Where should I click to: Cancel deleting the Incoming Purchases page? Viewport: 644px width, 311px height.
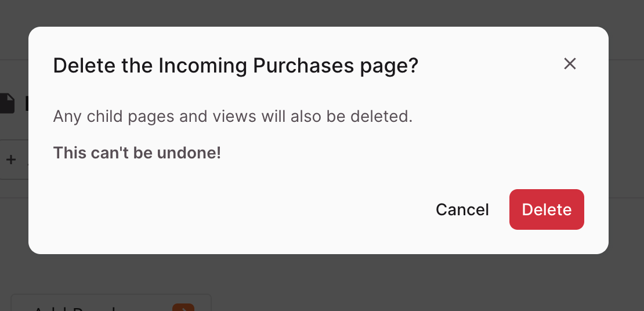tap(462, 209)
